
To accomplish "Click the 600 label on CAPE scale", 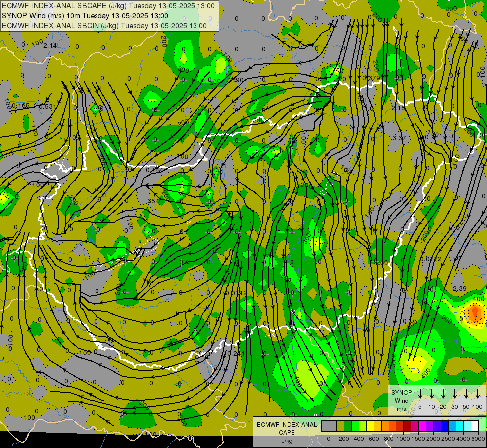I will coord(374,439).
